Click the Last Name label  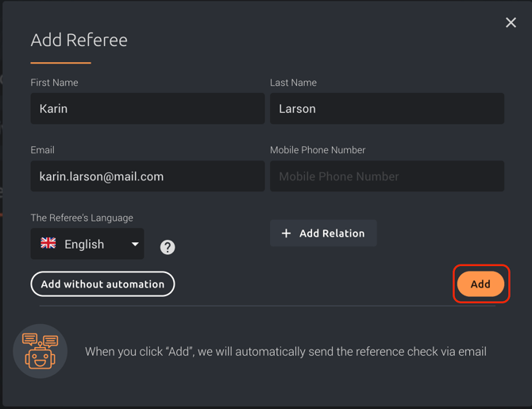pyautogui.click(x=293, y=83)
